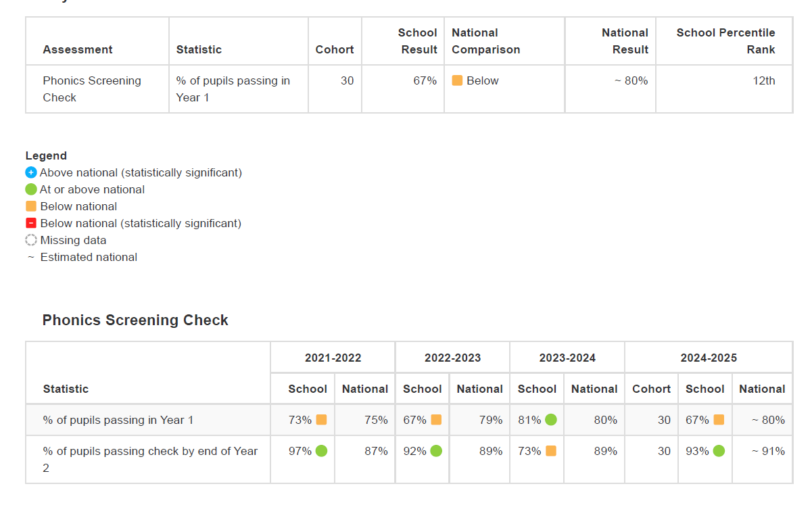
Task: Click green indicator next to 81% in 2023-2024
Action: point(551,420)
